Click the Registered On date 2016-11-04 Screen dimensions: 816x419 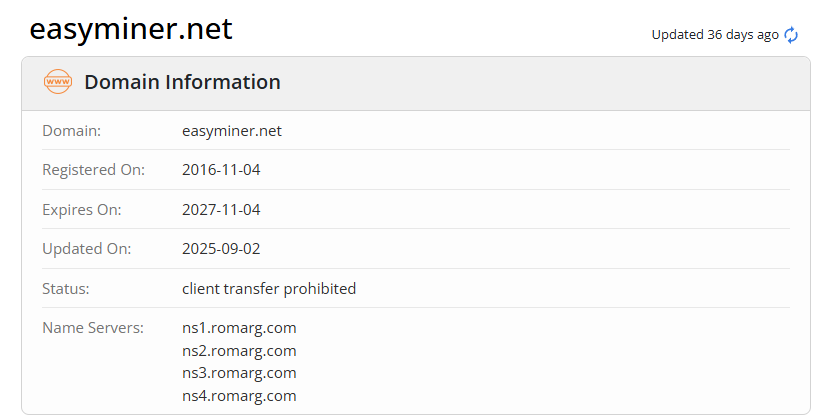coord(221,170)
